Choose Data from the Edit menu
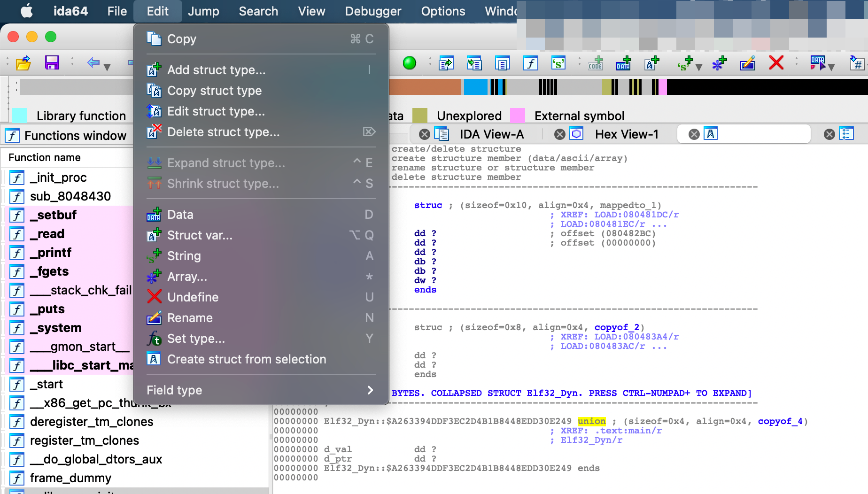The height and width of the screenshot is (494, 868). pyautogui.click(x=261, y=215)
